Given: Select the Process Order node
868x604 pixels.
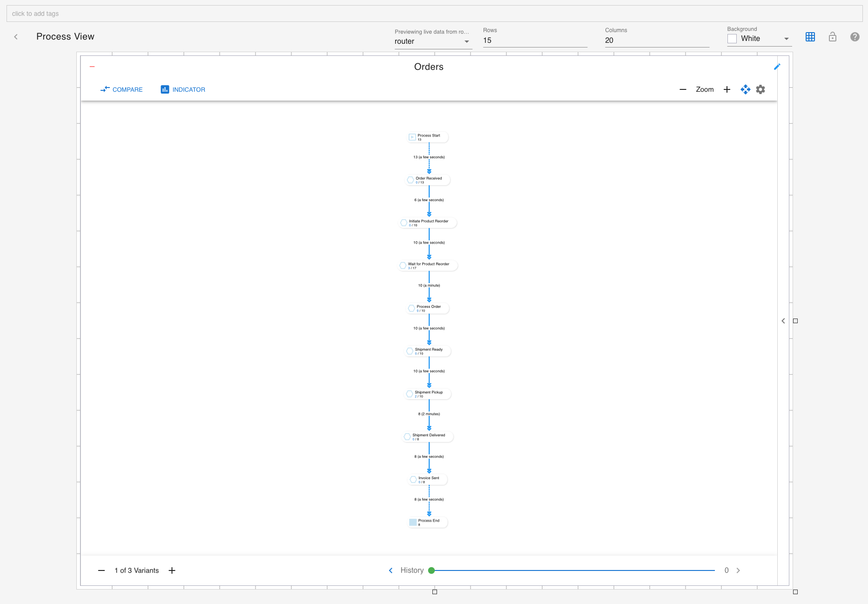Looking at the screenshot, I should point(428,308).
